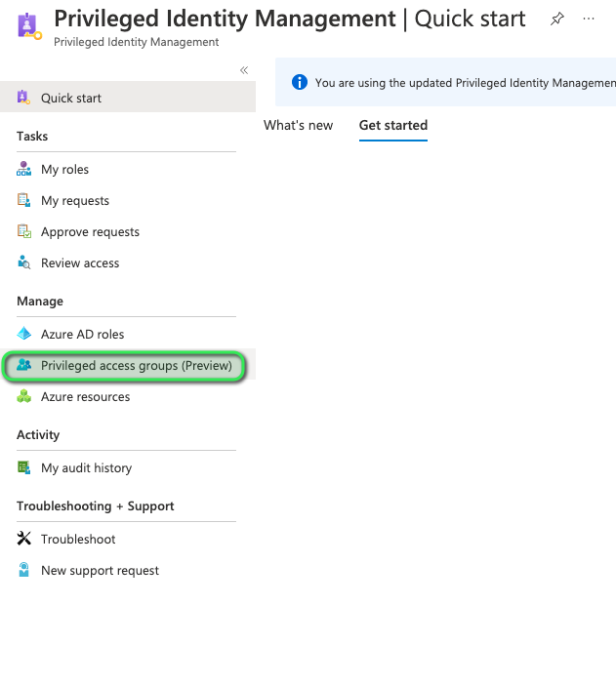The height and width of the screenshot is (686, 616).
Task: Click the updated Privileged Identity Management banner text
Action: pos(466,83)
